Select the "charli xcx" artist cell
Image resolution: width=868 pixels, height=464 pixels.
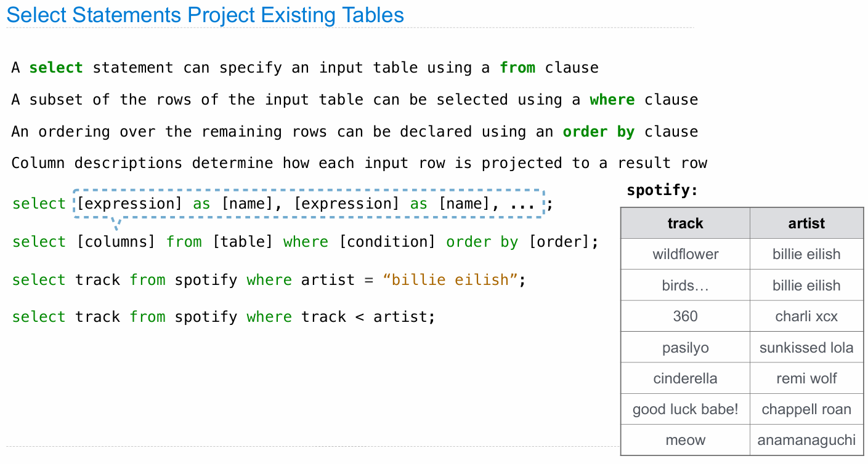[x=806, y=316]
